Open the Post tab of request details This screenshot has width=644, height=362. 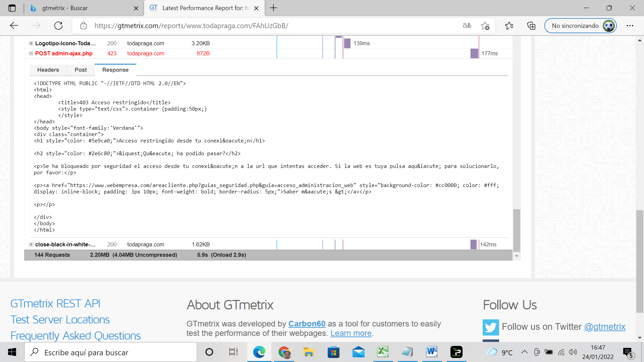(x=80, y=70)
